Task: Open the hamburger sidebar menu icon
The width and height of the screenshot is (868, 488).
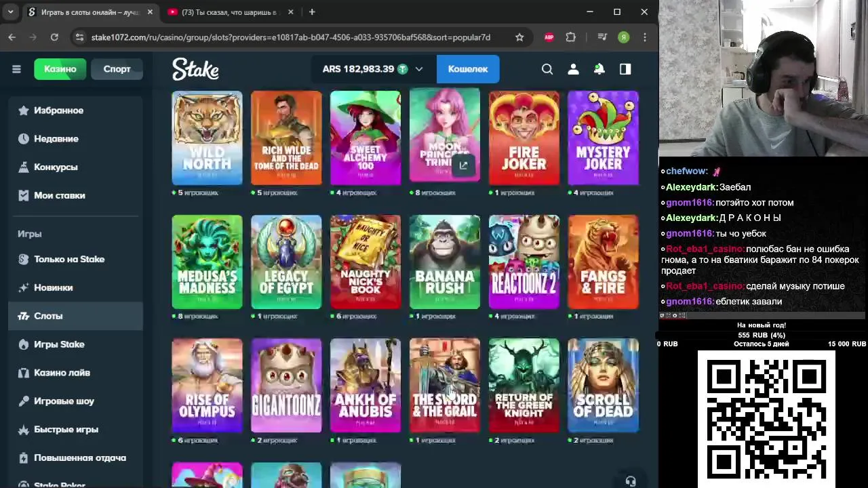Action: tap(16, 69)
